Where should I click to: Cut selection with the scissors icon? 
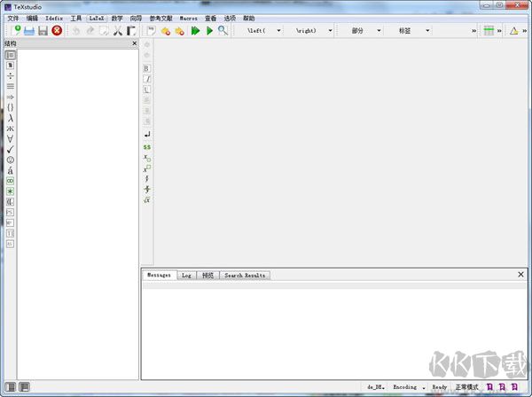pos(117,31)
